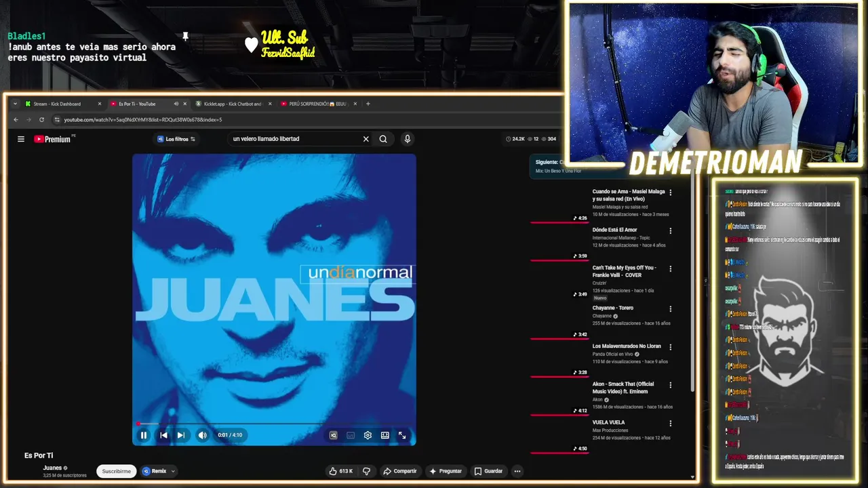Select the Es Por Ti - YouTube tab
The width and height of the screenshot is (868, 488).
[x=141, y=104]
